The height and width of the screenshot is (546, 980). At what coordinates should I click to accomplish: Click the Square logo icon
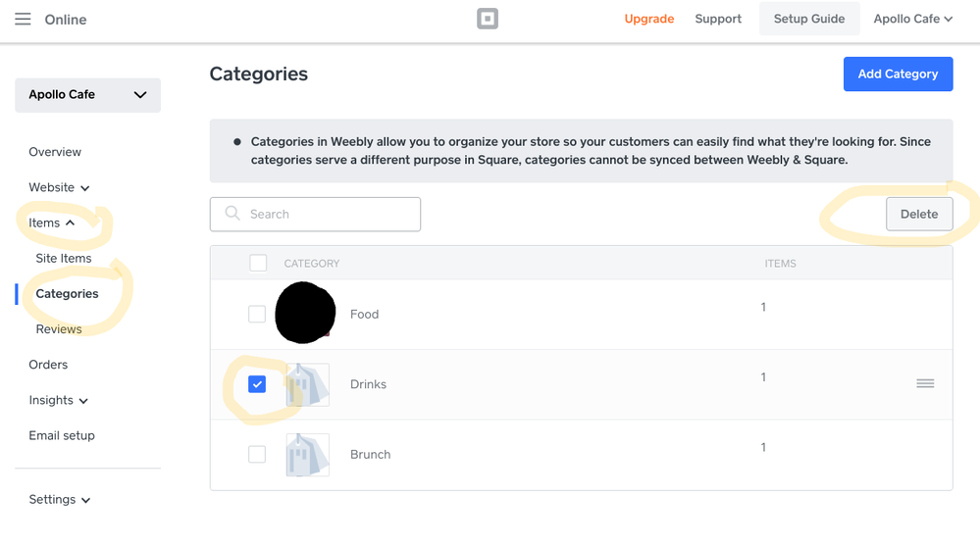[488, 19]
